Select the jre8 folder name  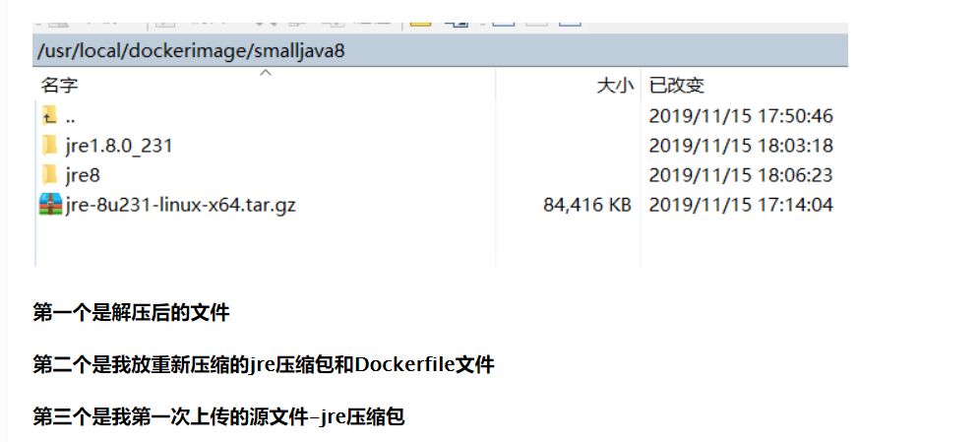click(83, 175)
